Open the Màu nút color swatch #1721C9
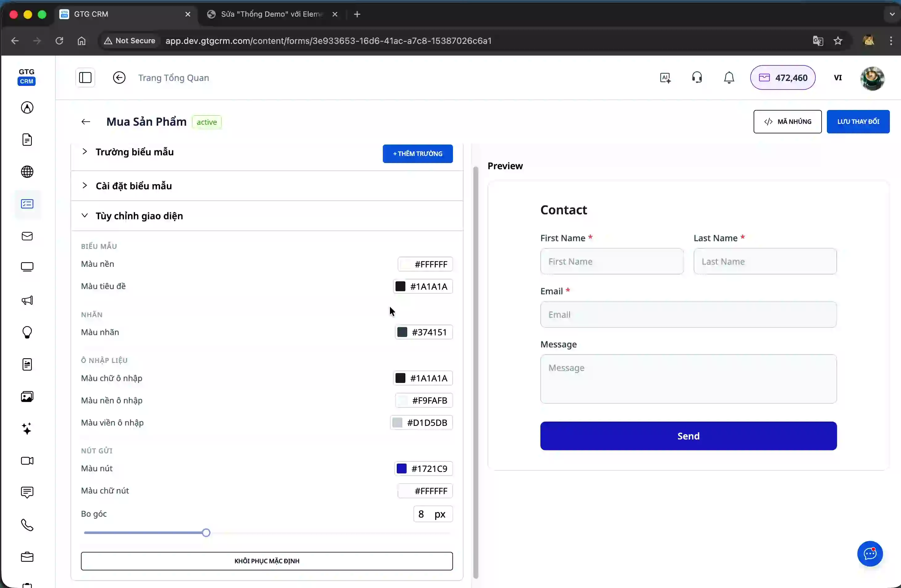The width and height of the screenshot is (901, 588). pyautogui.click(x=402, y=468)
